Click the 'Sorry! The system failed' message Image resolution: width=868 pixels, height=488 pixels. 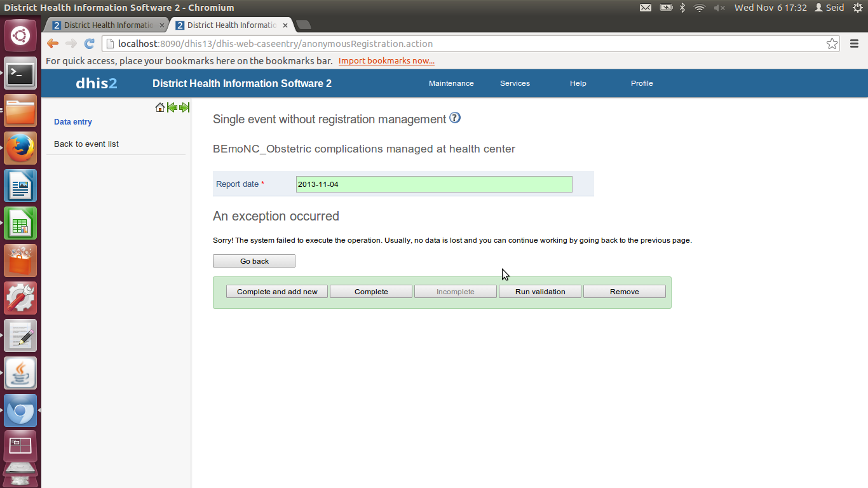[x=452, y=240]
